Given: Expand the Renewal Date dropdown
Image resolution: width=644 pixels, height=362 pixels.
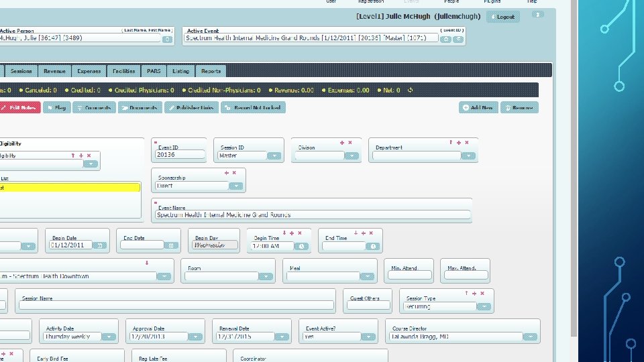Looking at the screenshot, I should click(282, 337).
